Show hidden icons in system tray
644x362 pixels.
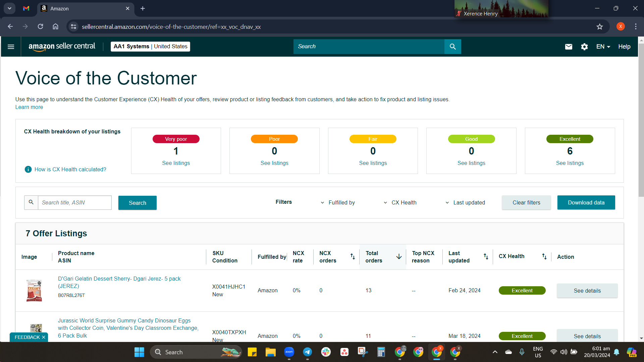[495, 352]
